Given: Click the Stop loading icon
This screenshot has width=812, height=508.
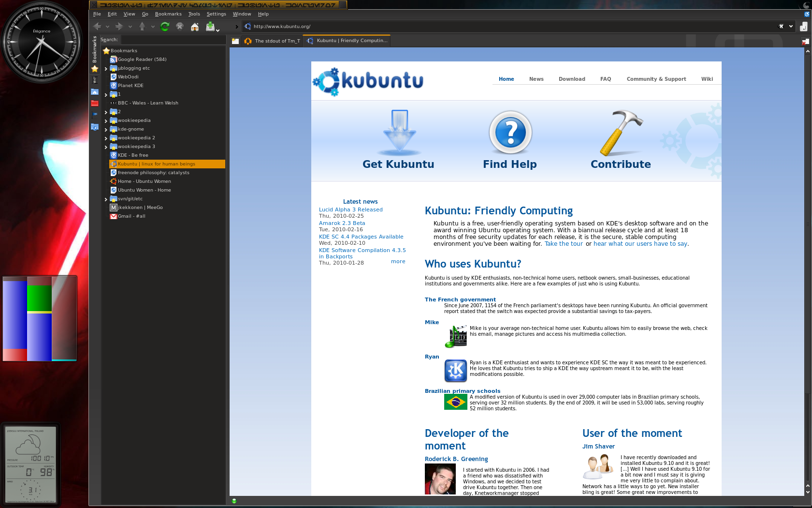Looking at the screenshot, I should tap(180, 27).
